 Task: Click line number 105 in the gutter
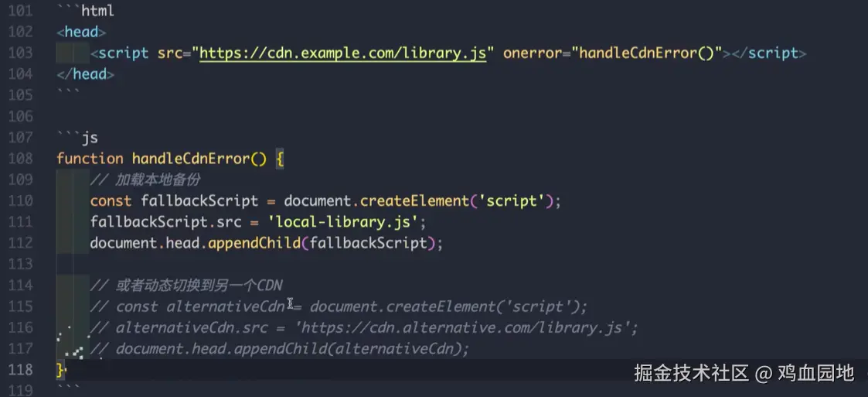[20, 95]
